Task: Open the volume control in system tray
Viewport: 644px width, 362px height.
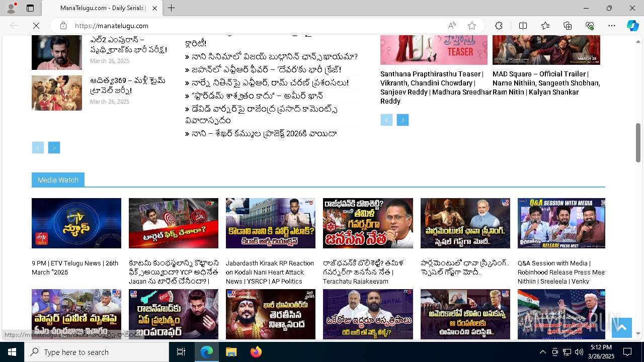Action: click(x=579, y=352)
